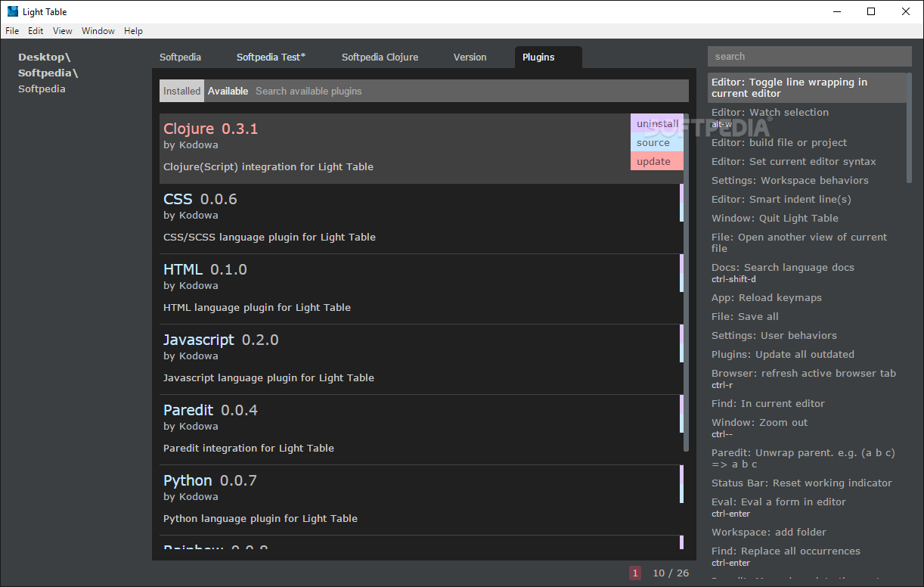The image size is (924, 587).
Task: Run Editor: Smart indent line(s)
Action: 808,199
